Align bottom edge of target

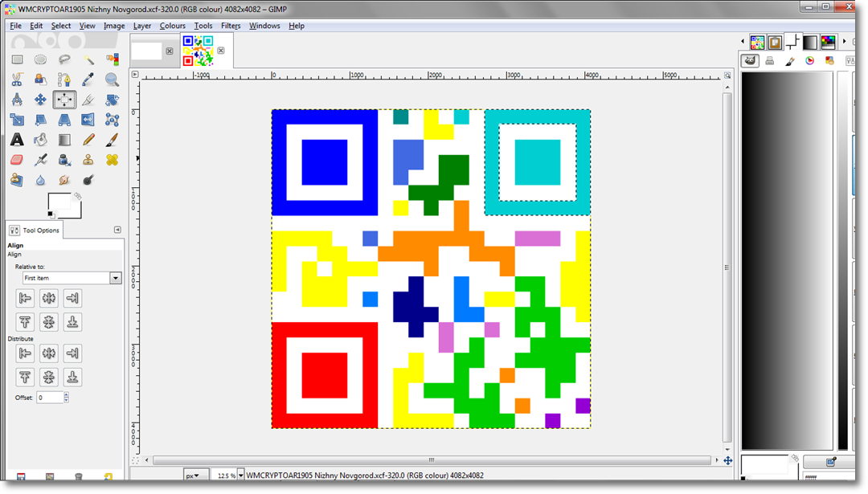tap(72, 322)
